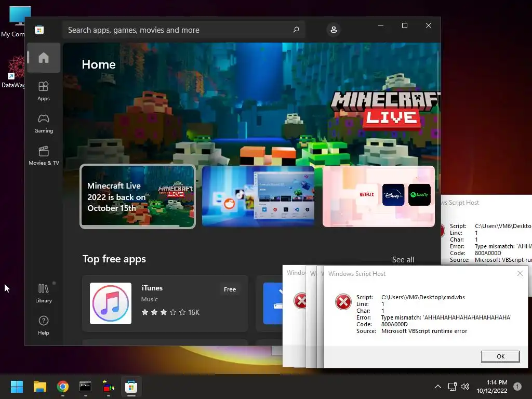The image size is (532, 399).
Task: Go to Gaming section in Store sidebar
Action: 44,124
